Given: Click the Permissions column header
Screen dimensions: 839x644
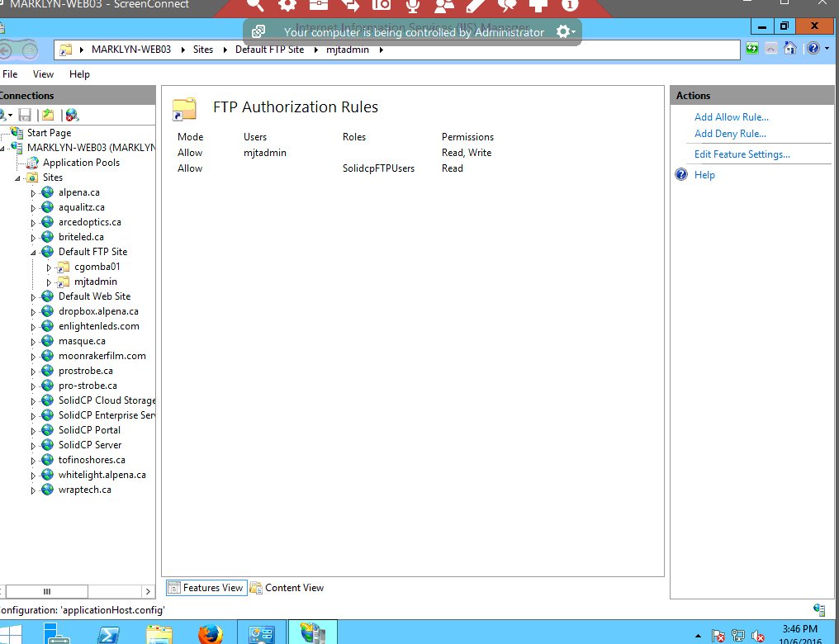Looking at the screenshot, I should 467,137.
